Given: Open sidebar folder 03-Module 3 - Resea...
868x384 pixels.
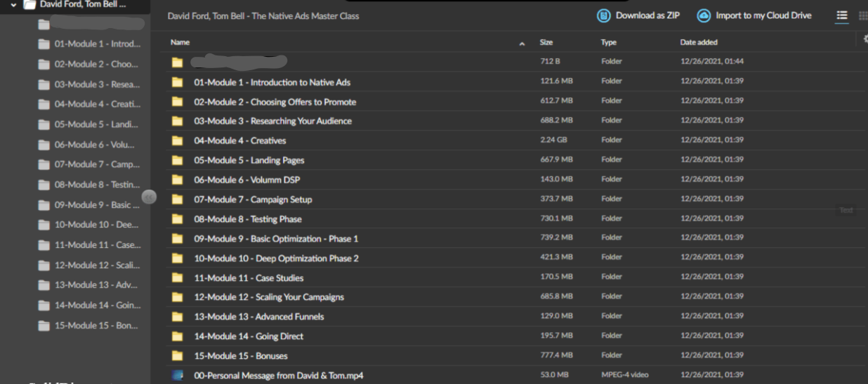Looking at the screenshot, I should (89, 84).
